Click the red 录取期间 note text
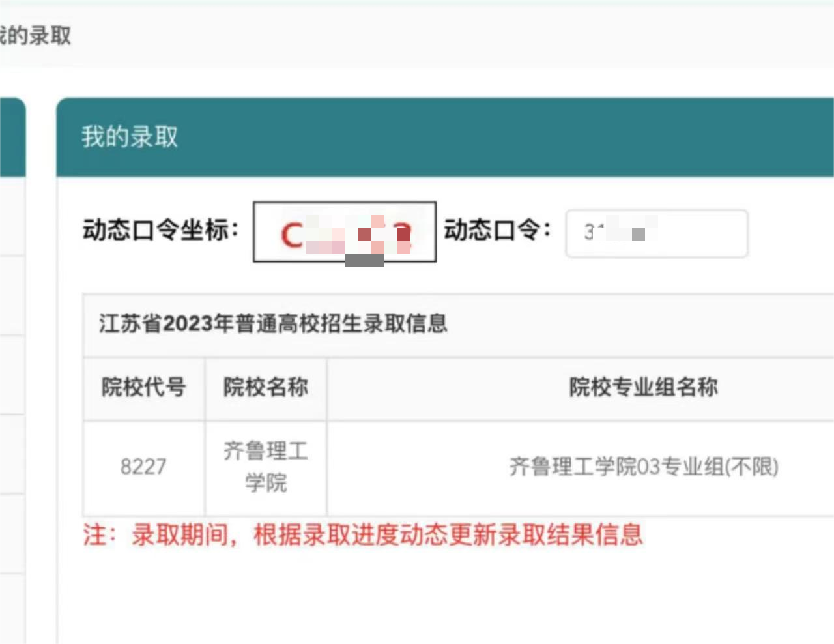 click(x=362, y=535)
